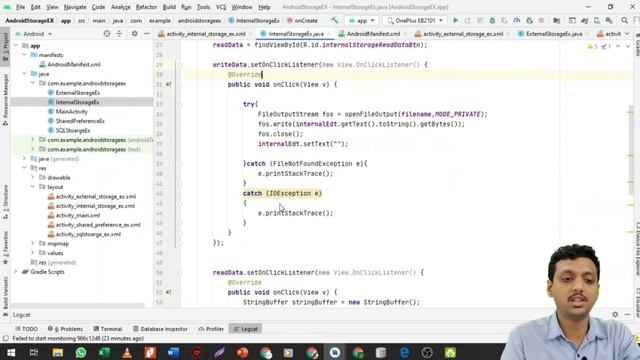Collapse the java folder in the tree
Screen dimensions: 640x360
point(24,73)
